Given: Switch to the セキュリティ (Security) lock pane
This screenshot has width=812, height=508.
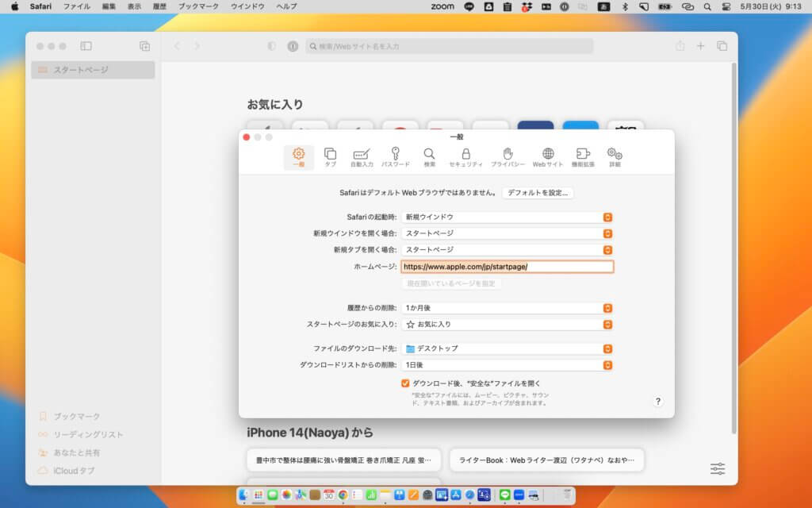Looking at the screenshot, I should (x=465, y=157).
